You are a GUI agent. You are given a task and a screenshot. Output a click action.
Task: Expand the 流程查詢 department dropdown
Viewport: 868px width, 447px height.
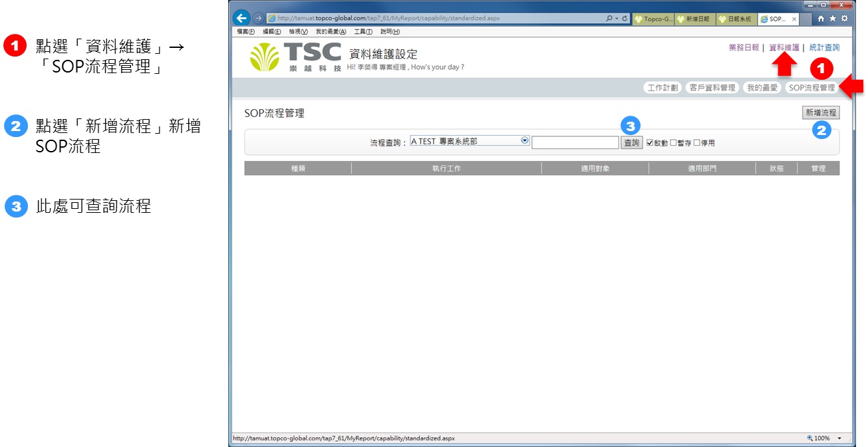click(525, 141)
